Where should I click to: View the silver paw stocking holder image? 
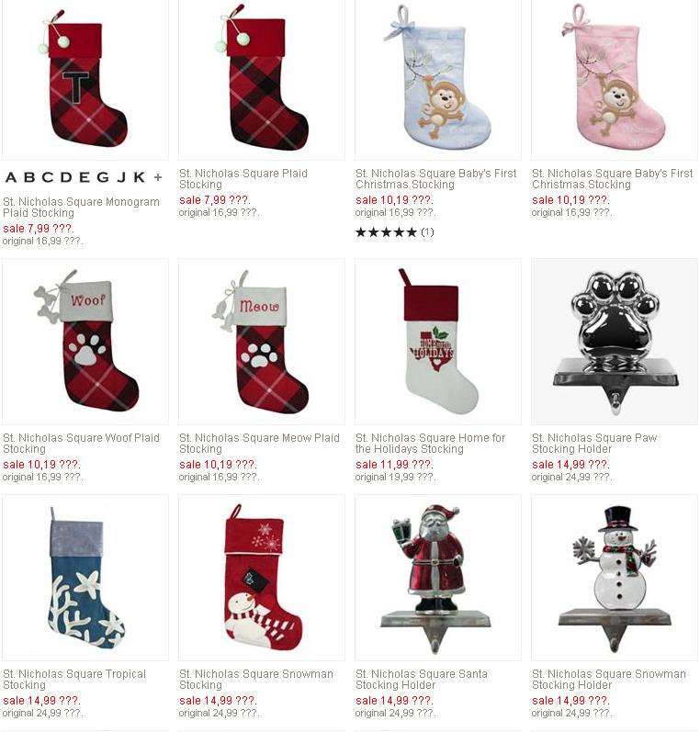pos(615,342)
